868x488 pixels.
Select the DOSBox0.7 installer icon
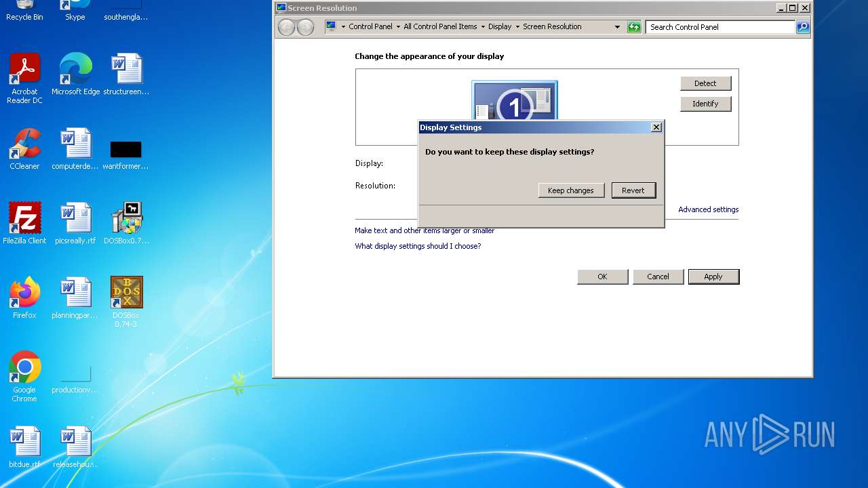pyautogui.click(x=126, y=223)
